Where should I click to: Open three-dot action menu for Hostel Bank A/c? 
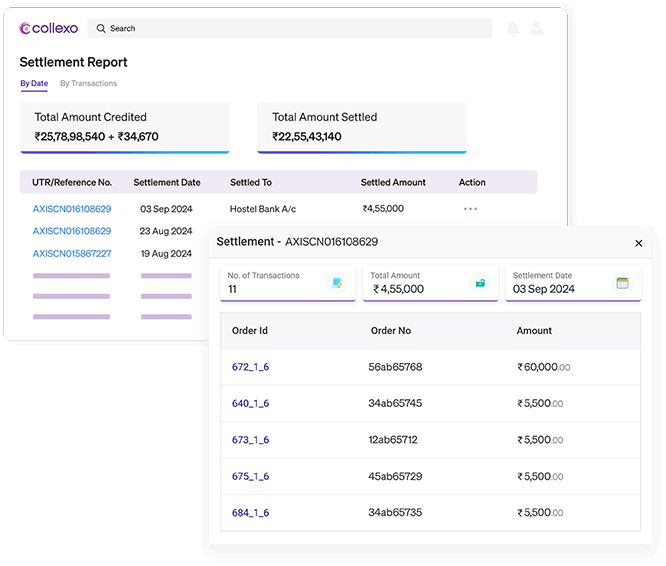(x=470, y=209)
